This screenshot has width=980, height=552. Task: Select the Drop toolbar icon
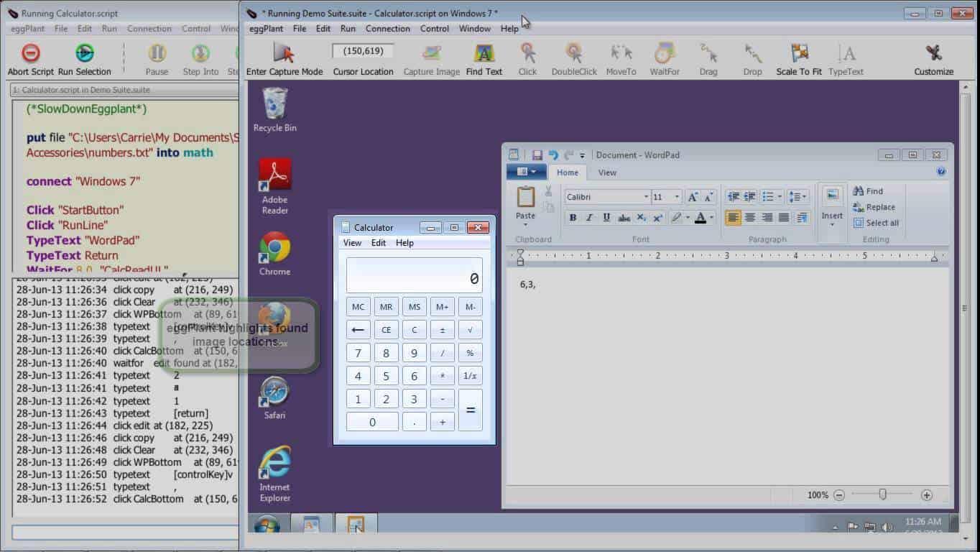pos(753,53)
